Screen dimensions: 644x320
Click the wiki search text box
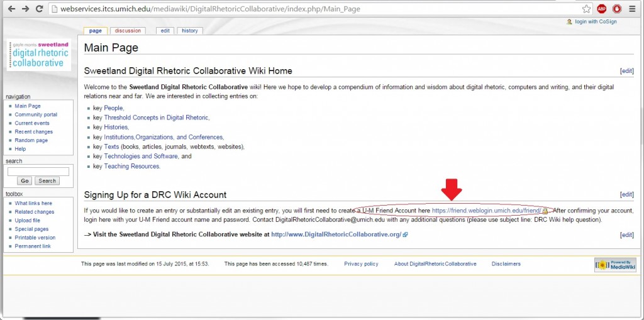38,171
